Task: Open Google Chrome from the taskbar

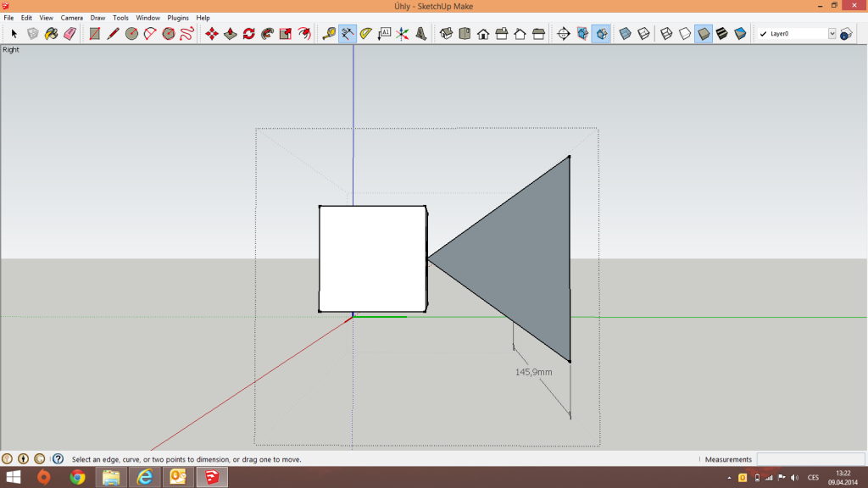Action: click(77, 477)
